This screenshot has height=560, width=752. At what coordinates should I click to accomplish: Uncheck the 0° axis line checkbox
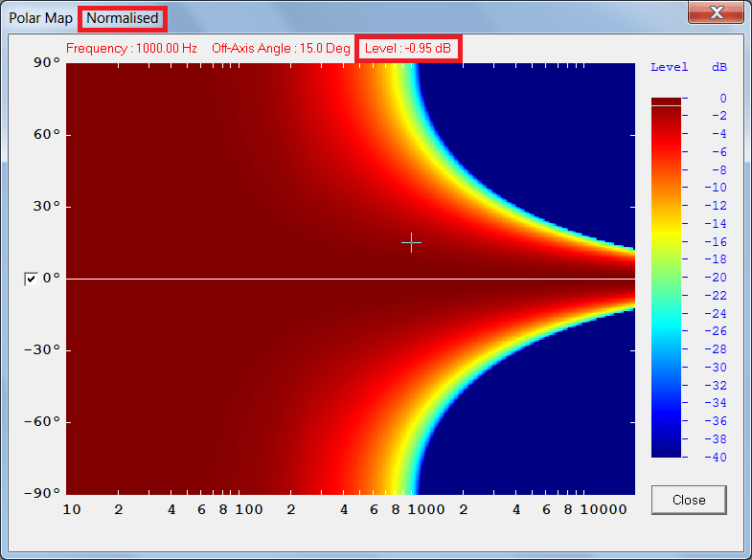(31, 279)
